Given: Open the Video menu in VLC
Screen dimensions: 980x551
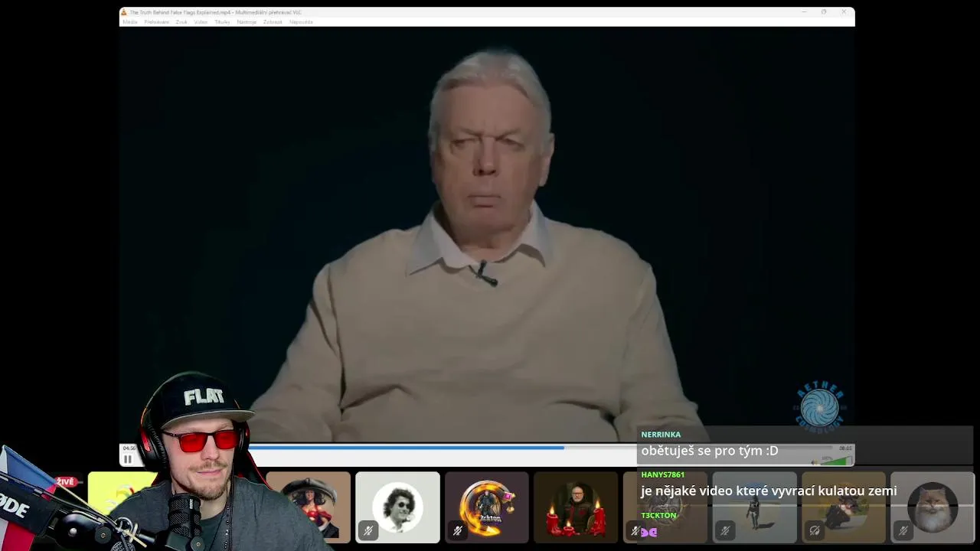Looking at the screenshot, I should (201, 22).
